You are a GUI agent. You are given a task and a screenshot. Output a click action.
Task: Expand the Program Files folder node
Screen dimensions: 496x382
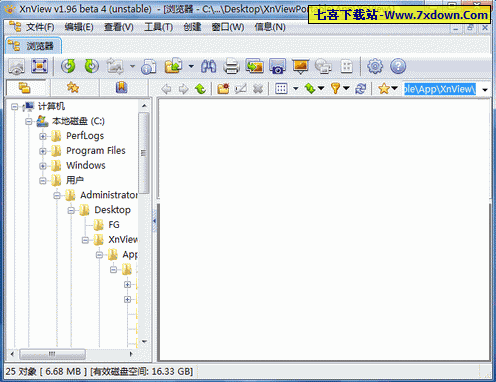click(x=43, y=151)
